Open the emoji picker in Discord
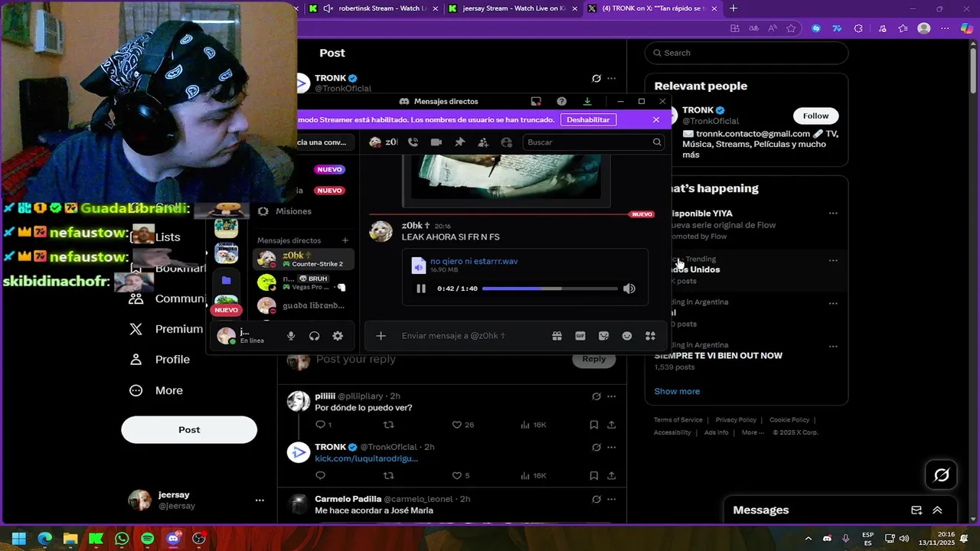This screenshot has height=551, width=980. coord(627,336)
